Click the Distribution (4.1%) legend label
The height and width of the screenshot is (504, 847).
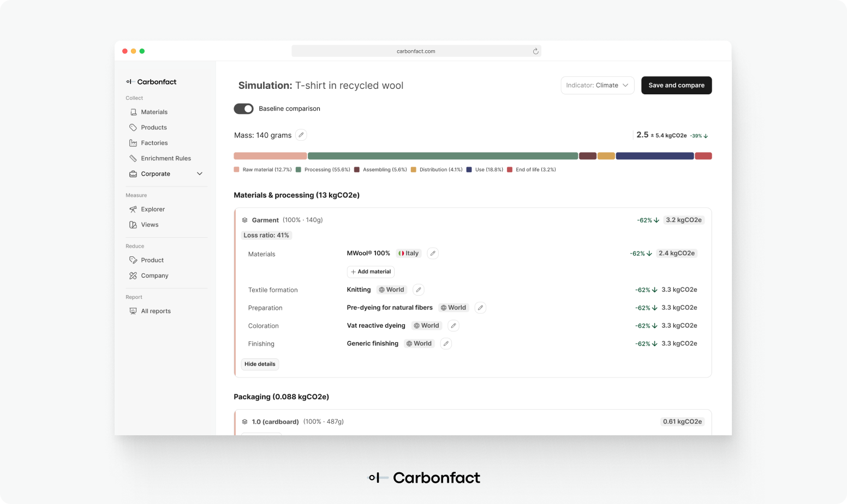[x=441, y=170]
